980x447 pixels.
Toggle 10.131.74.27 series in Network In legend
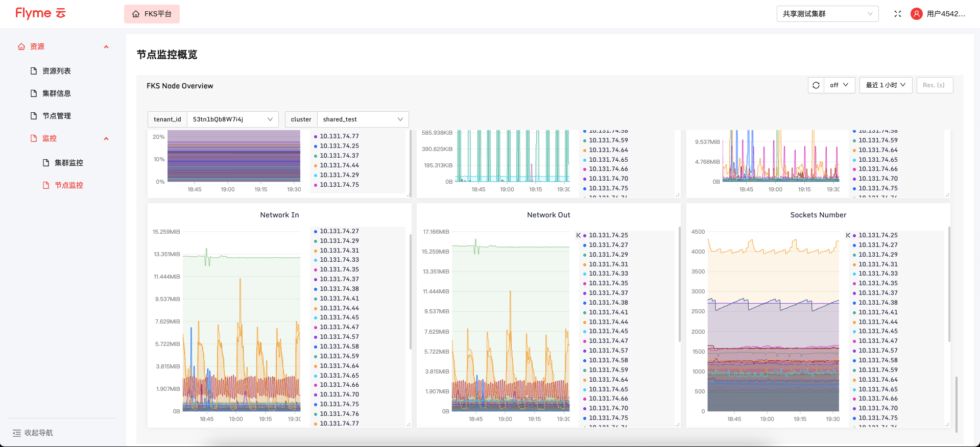pyautogui.click(x=339, y=231)
